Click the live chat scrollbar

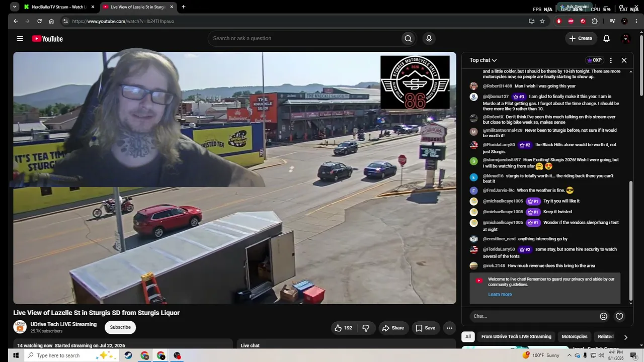pos(631,241)
